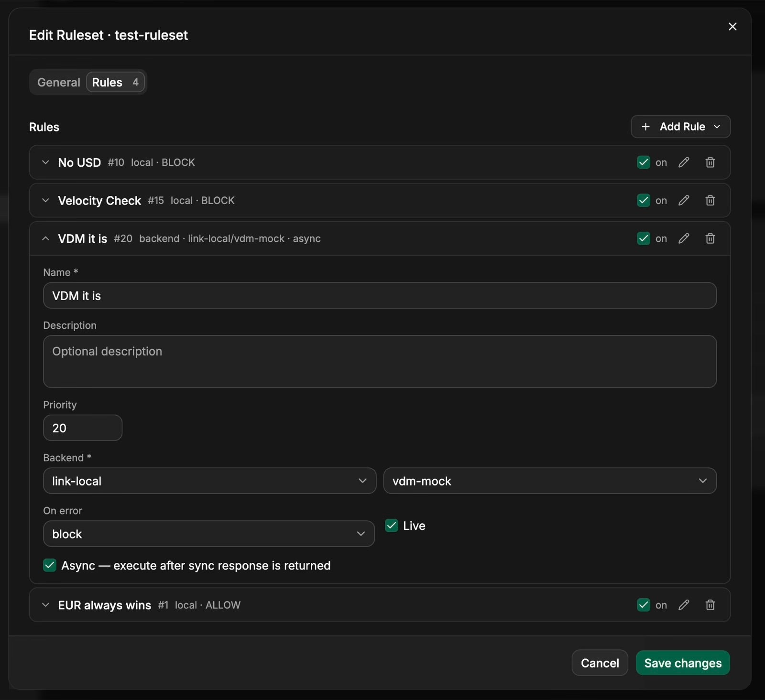Viewport: 765px width, 700px height.
Task: Click the No USD rule title
Action: tap(79, 162)
